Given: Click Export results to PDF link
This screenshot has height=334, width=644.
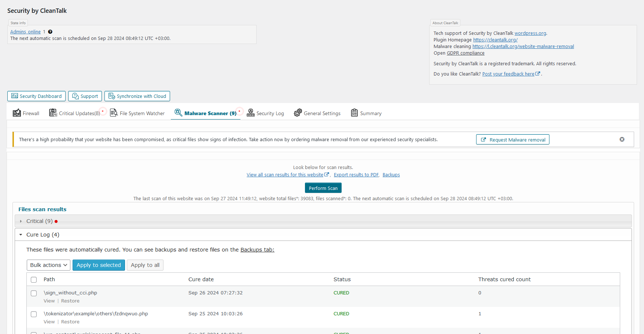Looking at the screenshot, I should 356,175.
